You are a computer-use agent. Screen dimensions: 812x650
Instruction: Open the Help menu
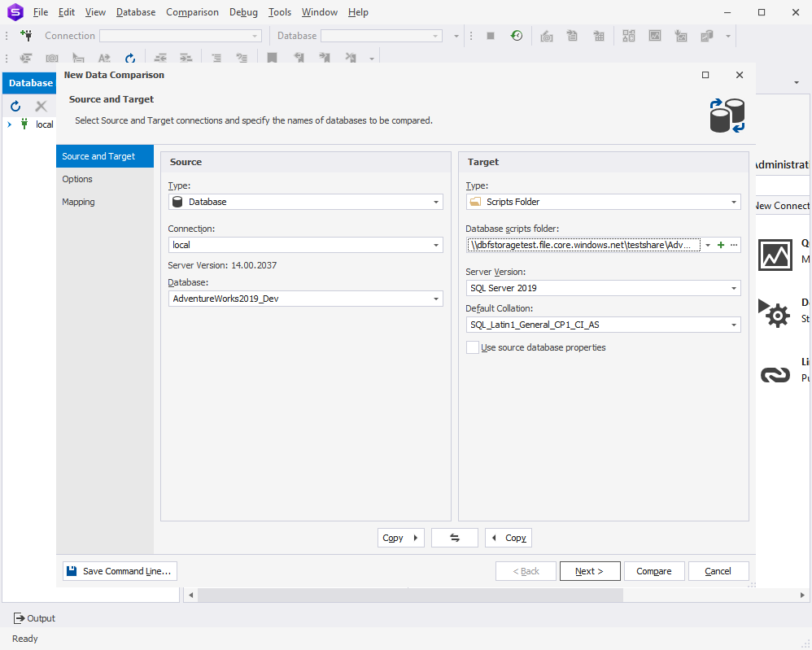[358, 12]
